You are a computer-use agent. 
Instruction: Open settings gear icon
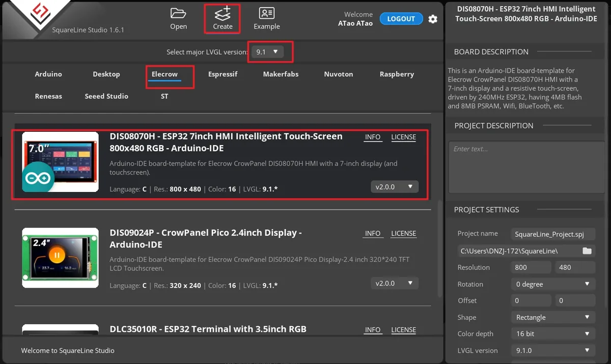(433, 19)
